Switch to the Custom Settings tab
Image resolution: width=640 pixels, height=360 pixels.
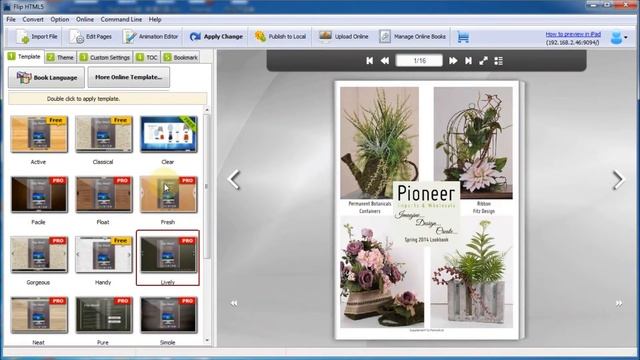click(105, 58)
